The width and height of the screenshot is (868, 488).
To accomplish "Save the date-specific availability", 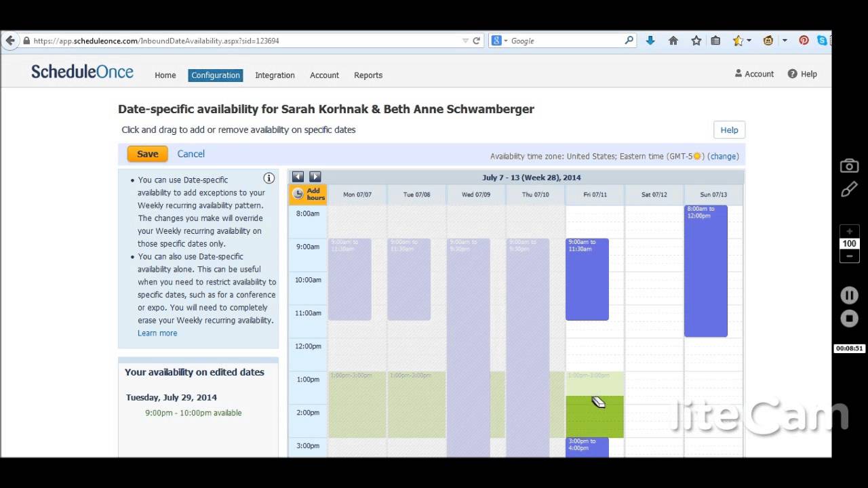I will pos(147,154).
